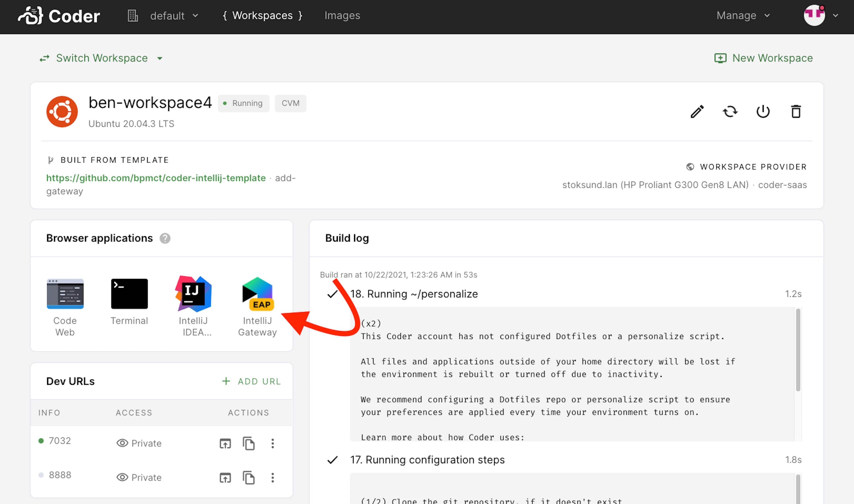
Task: Click the Coder logo in the navbar
Action: pyautogui.click(x=59, y=16)
